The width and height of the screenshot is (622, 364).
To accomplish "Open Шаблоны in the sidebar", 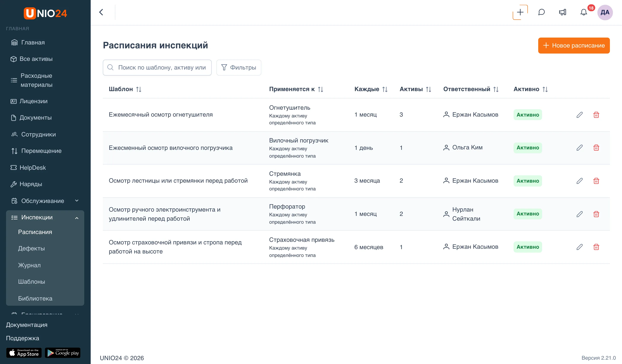I will coord(32,282).
